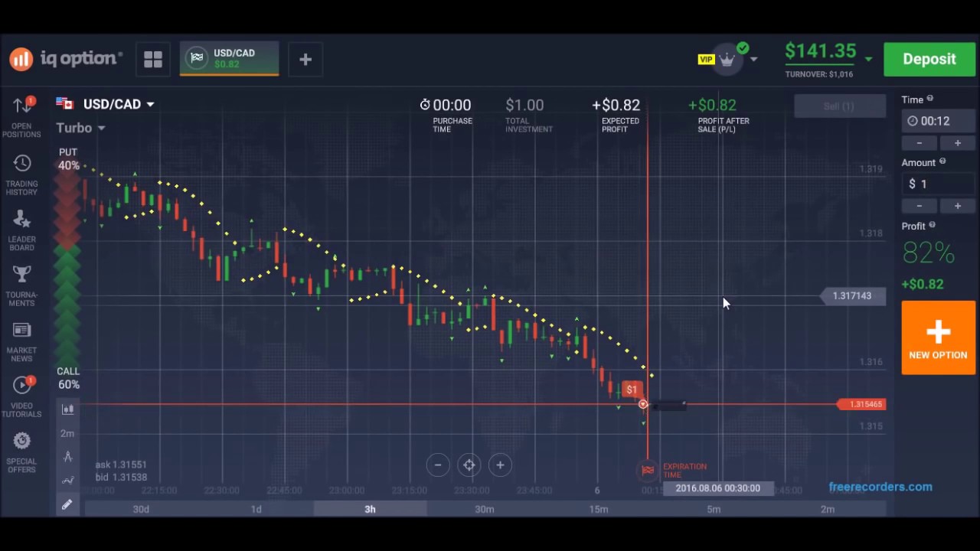Screen dimensions: 980x551
Task: Open the indicators compass tool
Action: pos(67,457)
